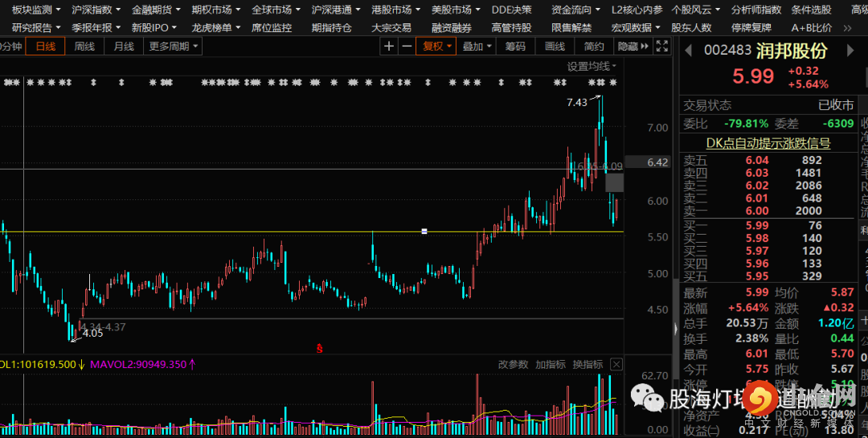Viewport: 868px width, 438px height.
Task: Open the 高管持股 menu item
Action: (x=511, y=27)
